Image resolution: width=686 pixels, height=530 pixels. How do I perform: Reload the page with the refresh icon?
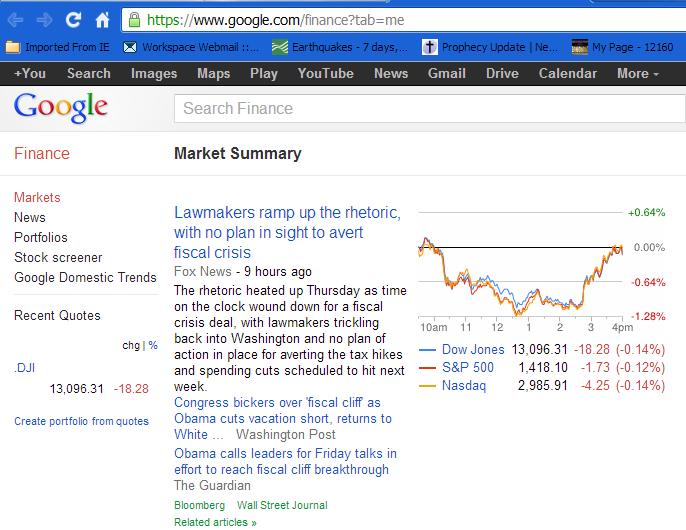(x=74, y=19)
